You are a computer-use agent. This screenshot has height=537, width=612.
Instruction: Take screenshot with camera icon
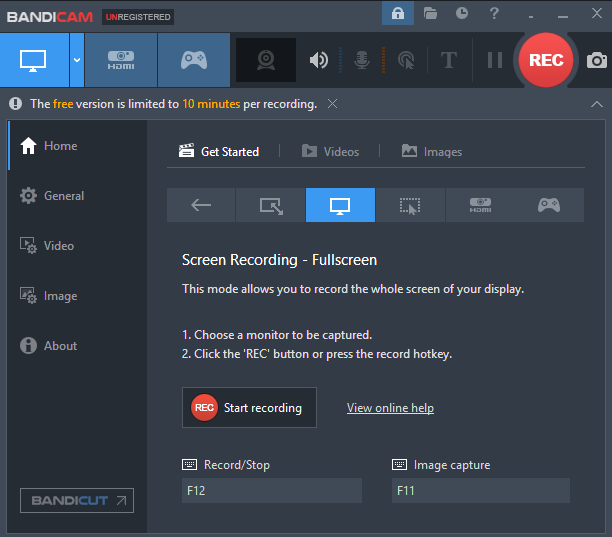tap(597, 60)
